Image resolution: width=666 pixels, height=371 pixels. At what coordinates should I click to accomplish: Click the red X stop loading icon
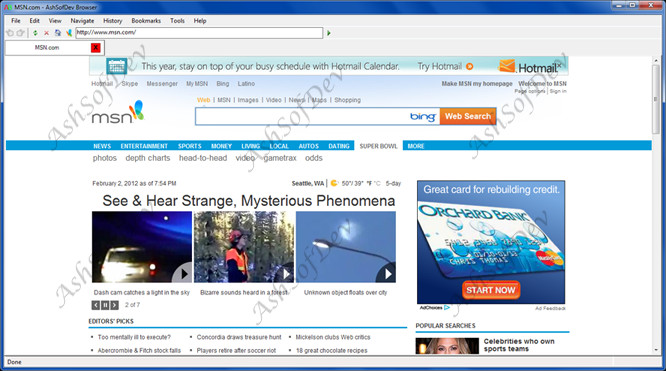46,33
